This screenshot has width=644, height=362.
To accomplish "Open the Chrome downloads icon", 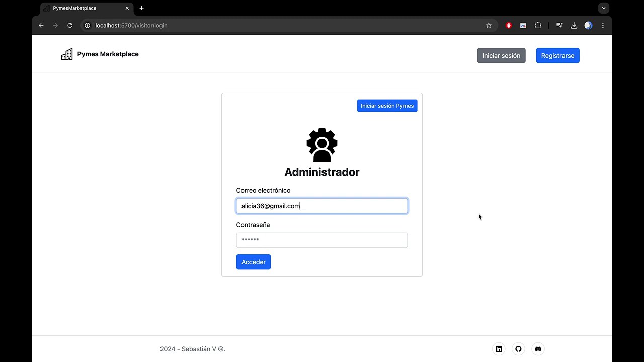I will (x=574, y=25).
